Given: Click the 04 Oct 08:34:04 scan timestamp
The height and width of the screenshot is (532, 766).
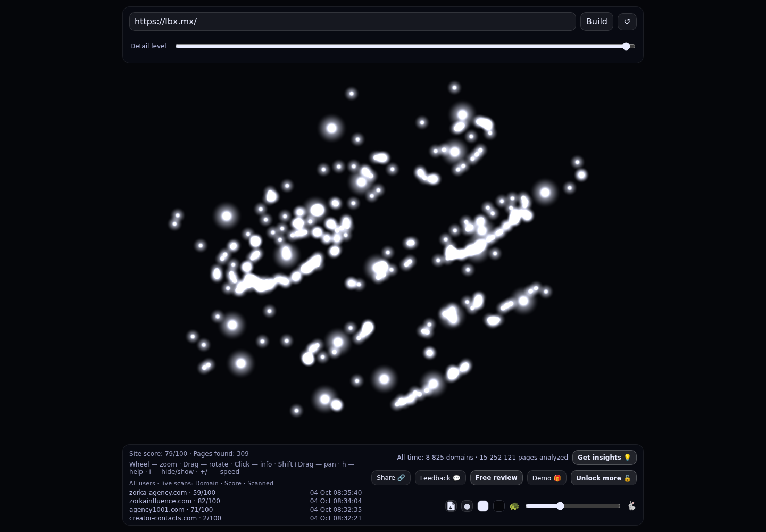Looking at the screenshot, I should tap(336, 501).
